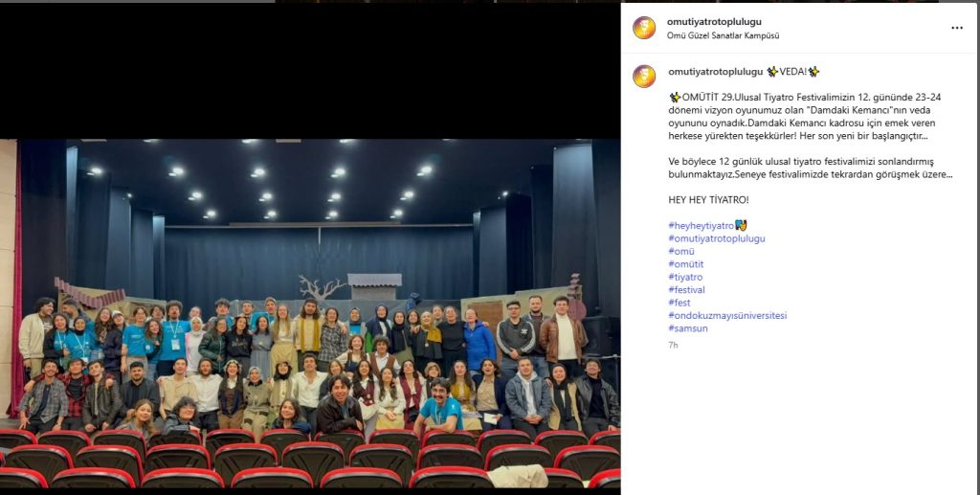Open the #festival hashtag link
This screenshot has height=495, width=980.
coord(686,290)
